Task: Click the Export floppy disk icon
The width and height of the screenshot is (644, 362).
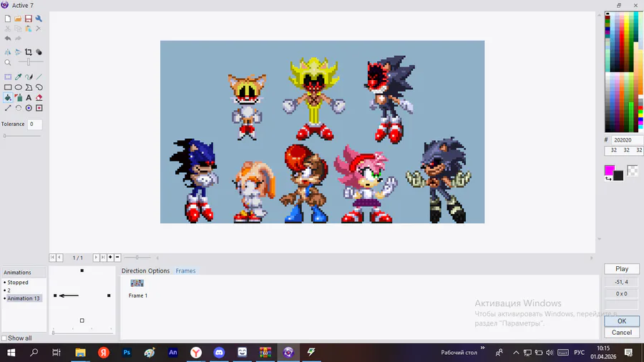Action: pos(29,19)
